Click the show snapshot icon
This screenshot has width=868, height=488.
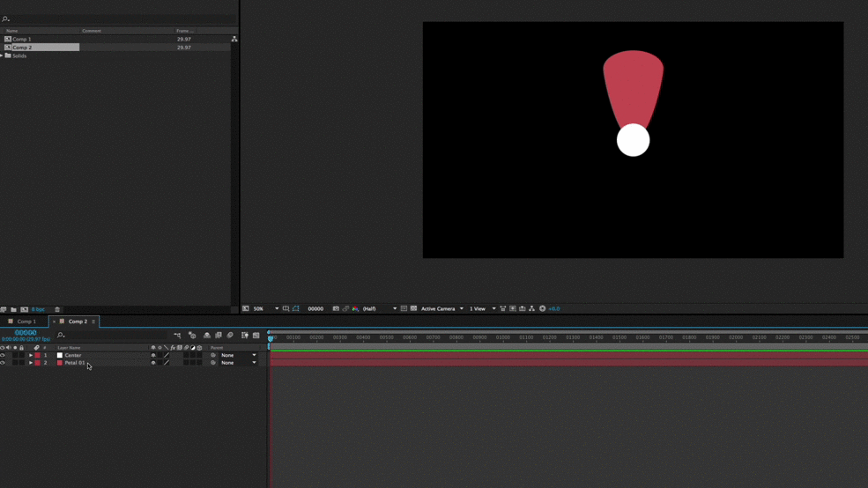click(x=345, y=308)
